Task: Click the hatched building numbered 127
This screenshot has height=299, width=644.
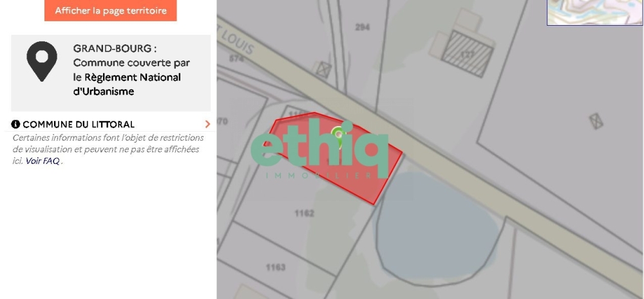Action: pyautogui.click(x=468, y=53)
